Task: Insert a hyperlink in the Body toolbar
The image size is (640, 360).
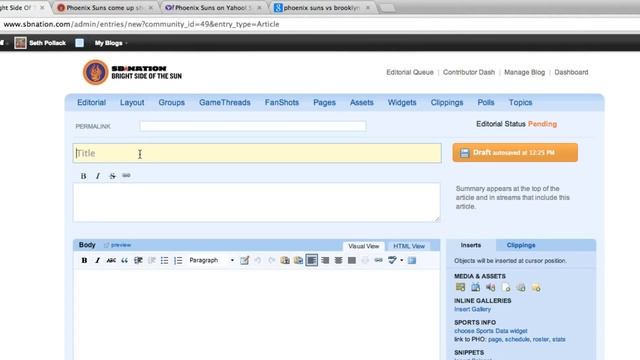Action: click(x=378, y=260)
